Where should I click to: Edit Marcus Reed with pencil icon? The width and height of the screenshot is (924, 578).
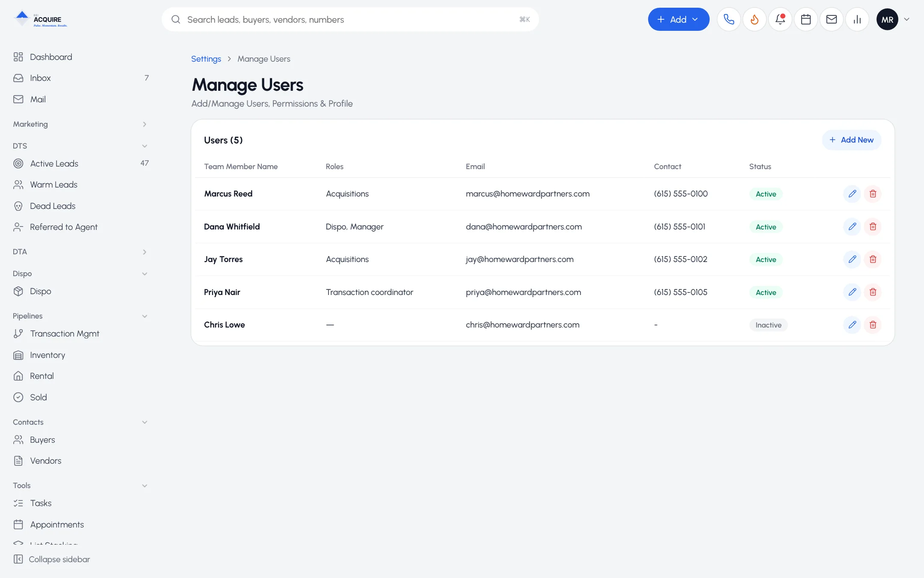tap(852, 194)
